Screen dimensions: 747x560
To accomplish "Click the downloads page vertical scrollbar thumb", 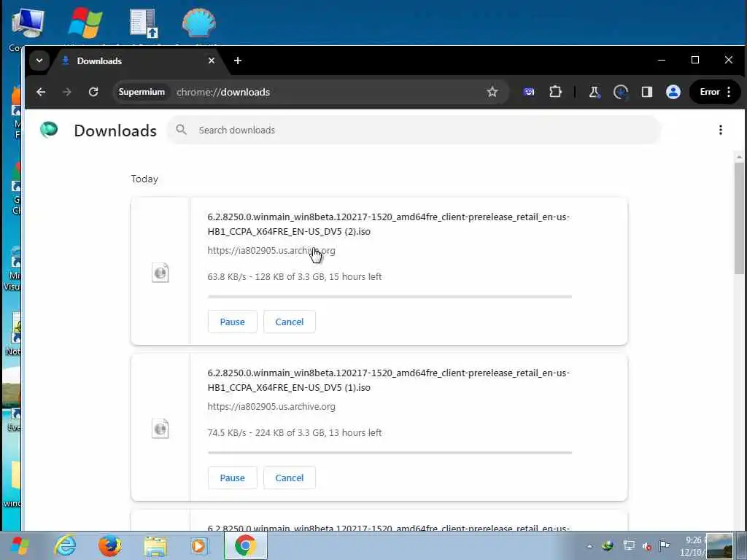I will [x=739, y=218].
